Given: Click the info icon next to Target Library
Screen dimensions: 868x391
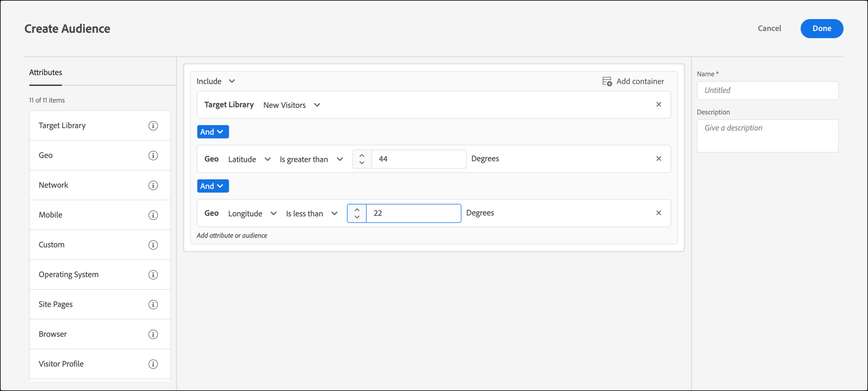Looking at the screenshot, I should (153, 126).
